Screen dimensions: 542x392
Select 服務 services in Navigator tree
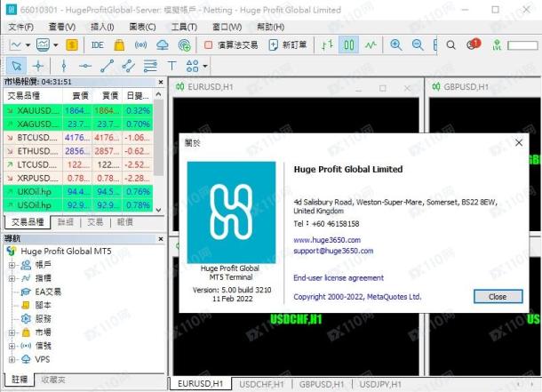(x=43, y=319)
